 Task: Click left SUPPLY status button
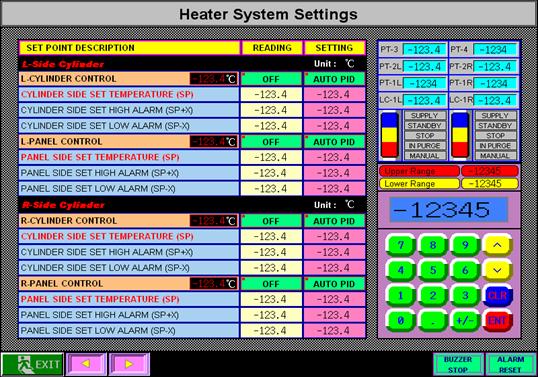coord(425,116)
